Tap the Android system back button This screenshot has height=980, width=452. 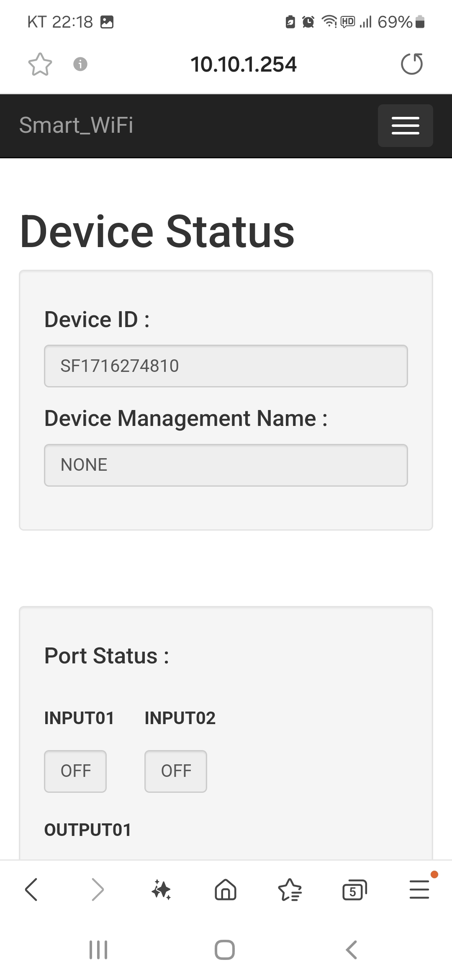[352, 949]
